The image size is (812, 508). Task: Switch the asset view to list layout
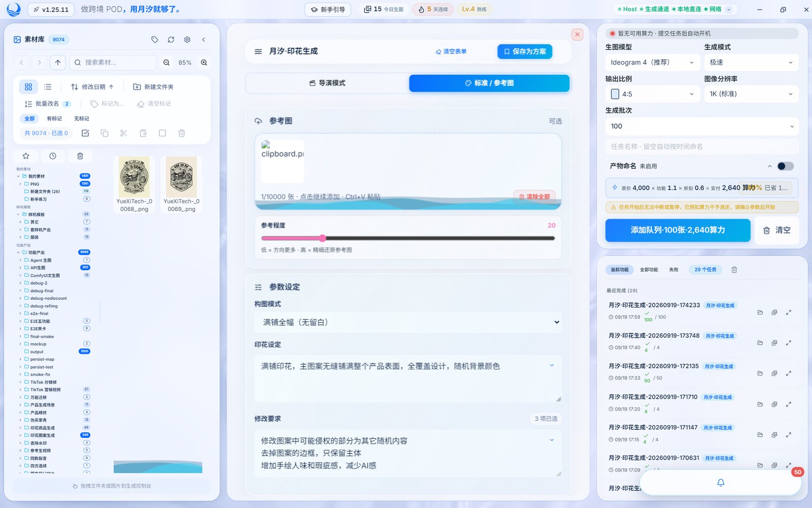point(48,87)
